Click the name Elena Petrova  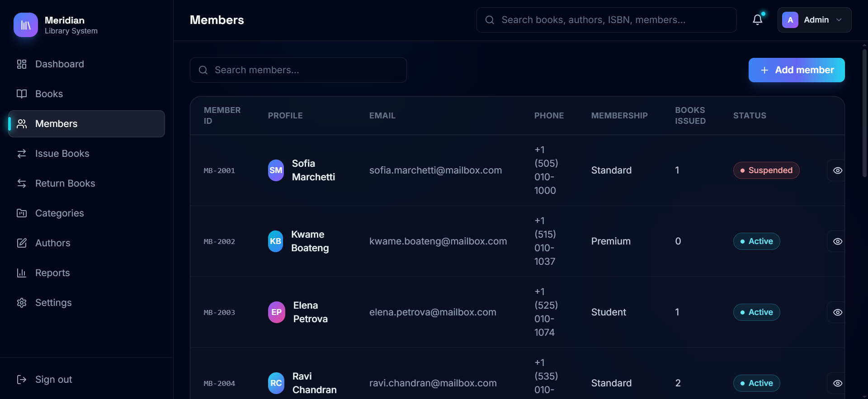[311, 312]
